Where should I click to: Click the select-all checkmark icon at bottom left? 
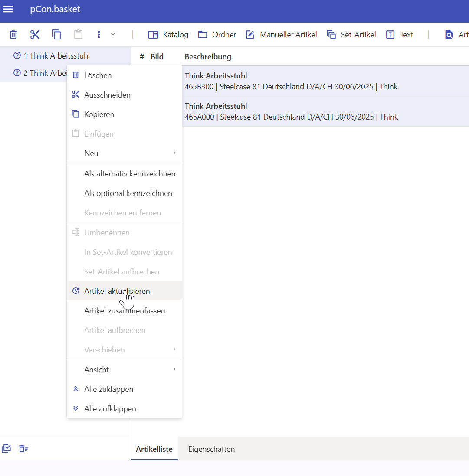pos(7,448)
